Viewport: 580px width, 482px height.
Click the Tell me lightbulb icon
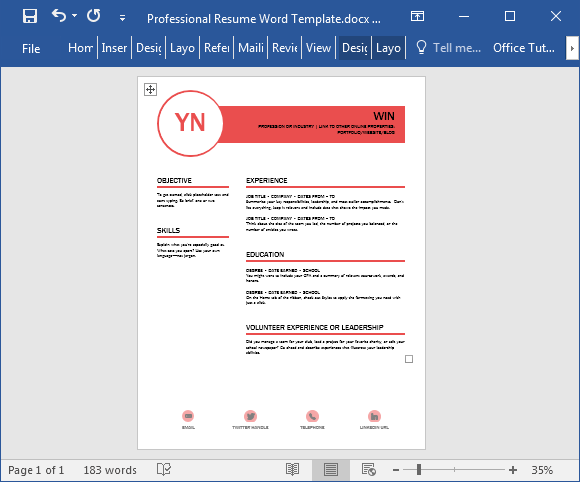[421, 47]
